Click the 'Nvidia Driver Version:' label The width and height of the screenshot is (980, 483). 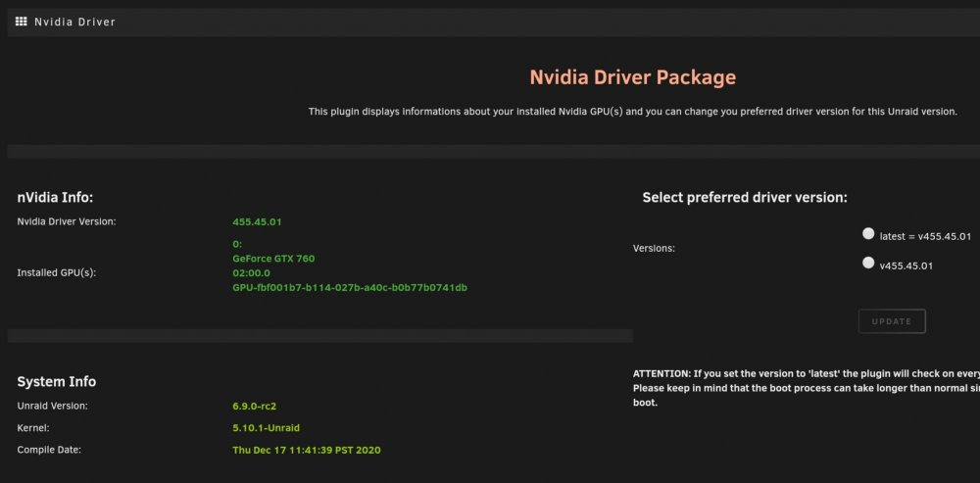tap(67, 221)
